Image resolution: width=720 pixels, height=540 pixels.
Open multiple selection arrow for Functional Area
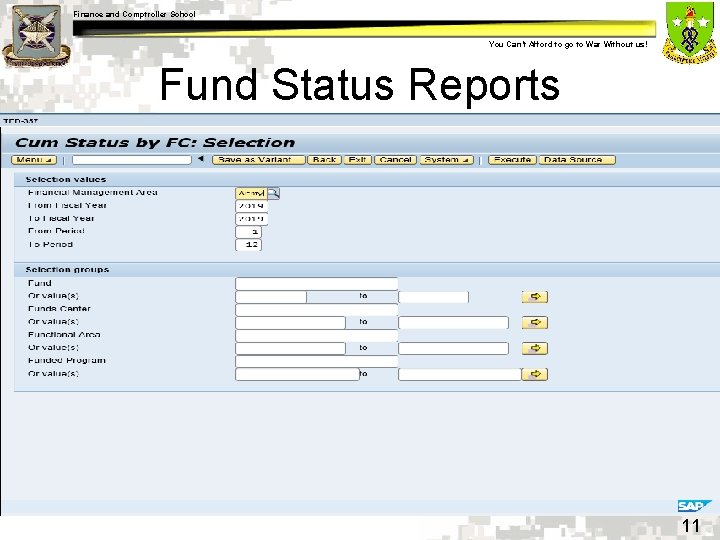tap(534, 349)
